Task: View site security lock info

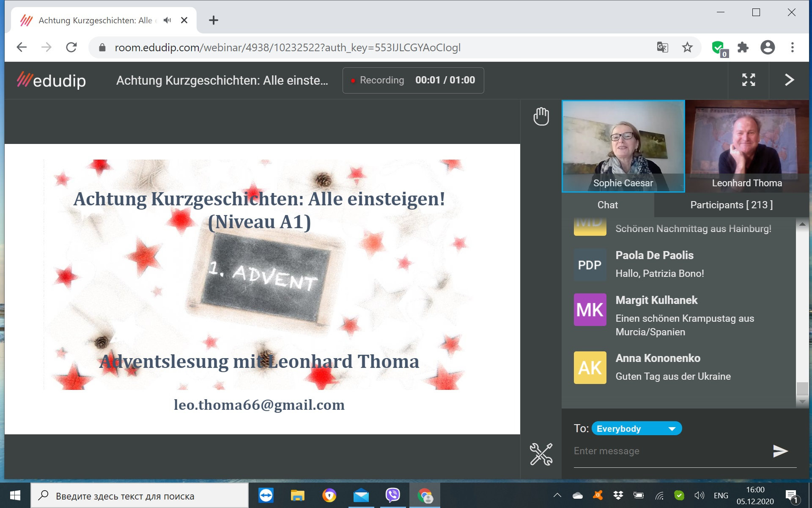Action: pos(102,47)
